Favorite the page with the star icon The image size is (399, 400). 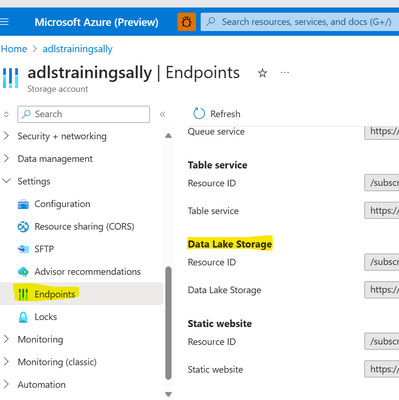tap(262, 73)
